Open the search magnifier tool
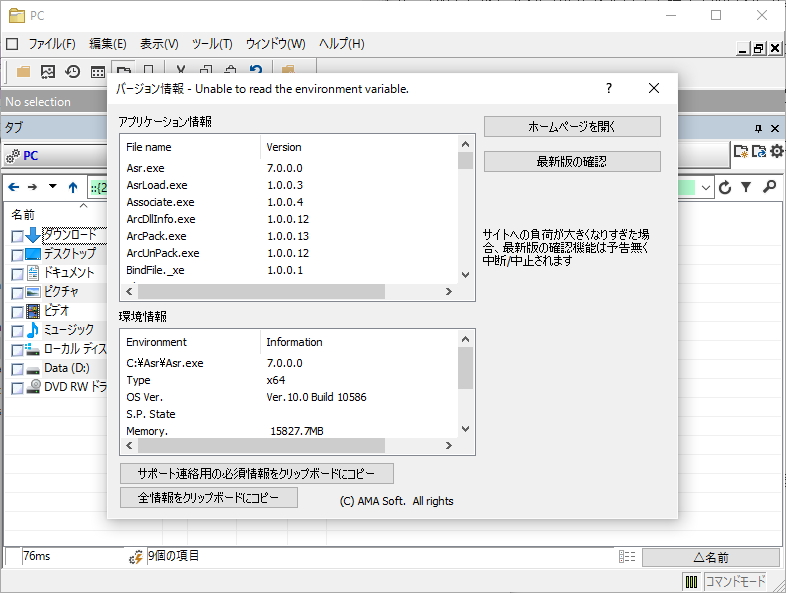 pos(769,187)
